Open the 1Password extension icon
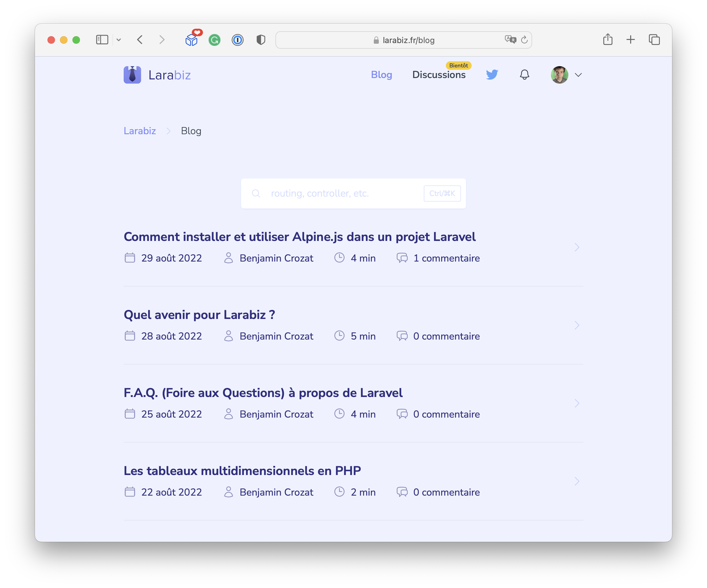 tap(238, 40)
